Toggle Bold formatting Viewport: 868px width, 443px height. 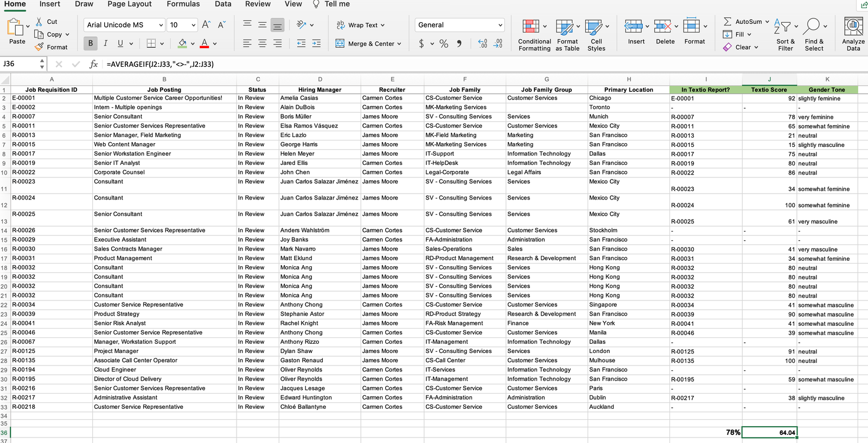click(x=91, y=43)
